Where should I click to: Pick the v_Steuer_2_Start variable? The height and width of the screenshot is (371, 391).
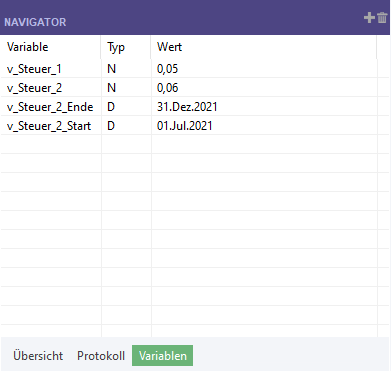(49, 126)
